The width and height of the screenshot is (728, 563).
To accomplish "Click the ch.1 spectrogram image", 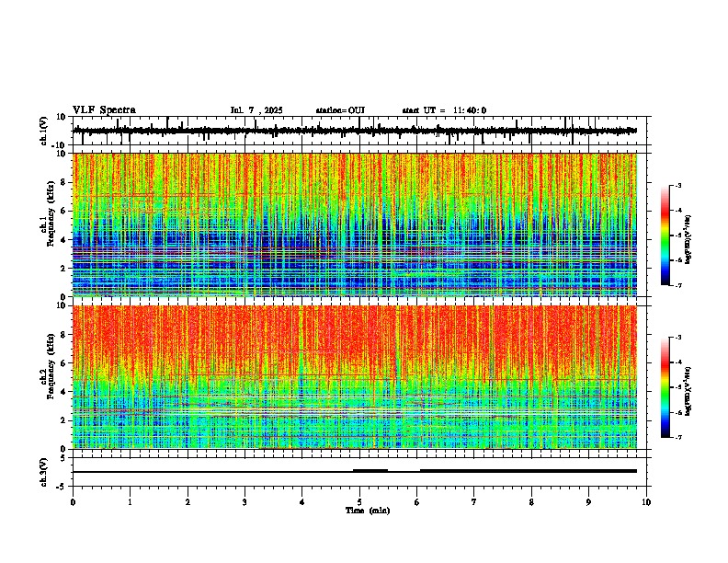I will point(355,224).
